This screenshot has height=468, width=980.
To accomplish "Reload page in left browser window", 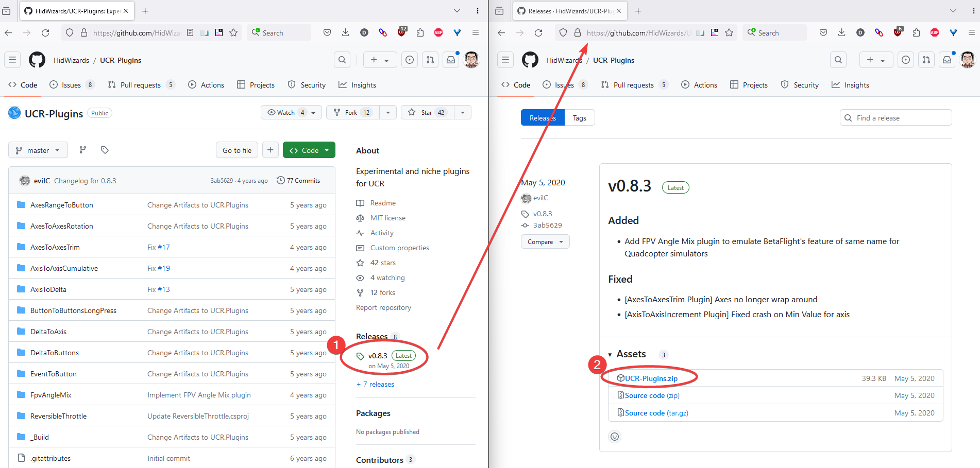I will [x=45, y=32].
